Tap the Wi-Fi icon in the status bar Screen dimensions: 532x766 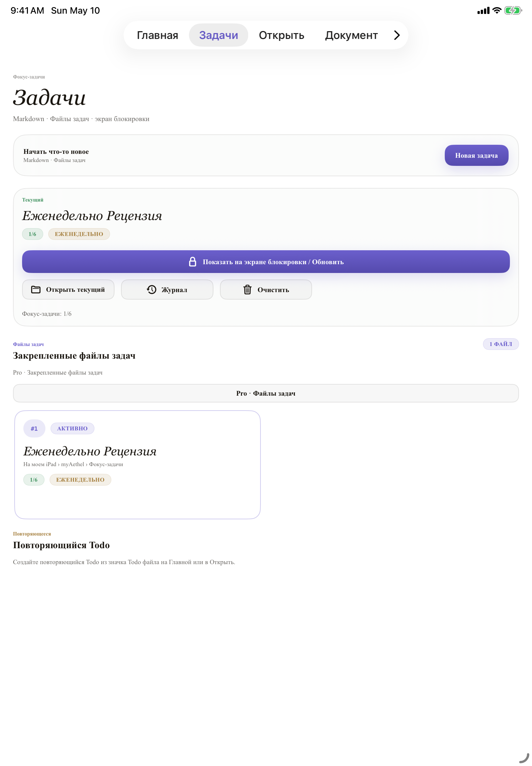497,10
